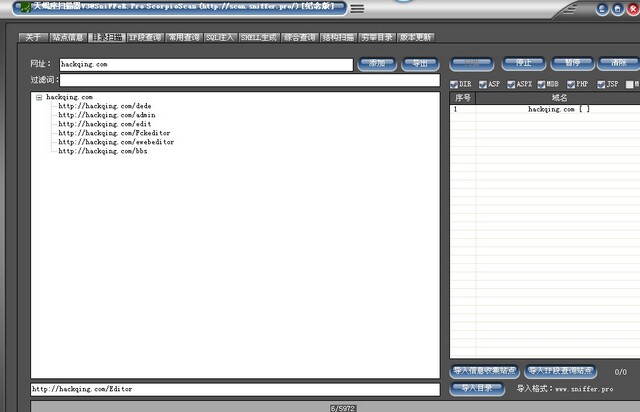The height and width of the screenshot is (412, 640).
Task: Toggle the PHP checkbox
Action: click(x=571, y=84)
